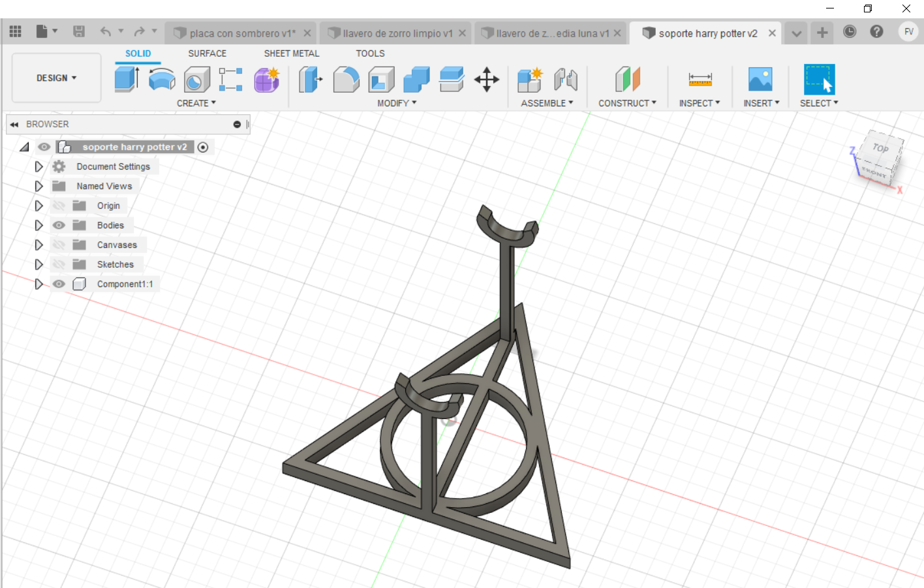Select the Joint tool
The width and height of the screenshot is (924, 588).
tap(566, 80)
